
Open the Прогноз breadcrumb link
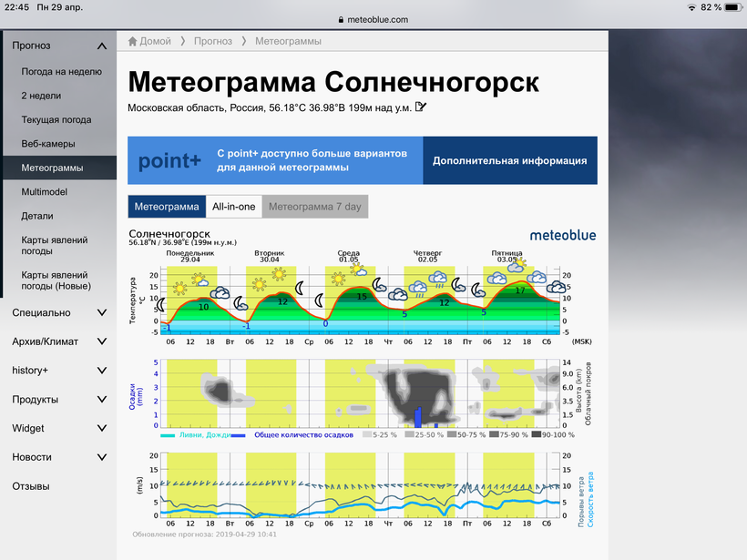[211, 41]
